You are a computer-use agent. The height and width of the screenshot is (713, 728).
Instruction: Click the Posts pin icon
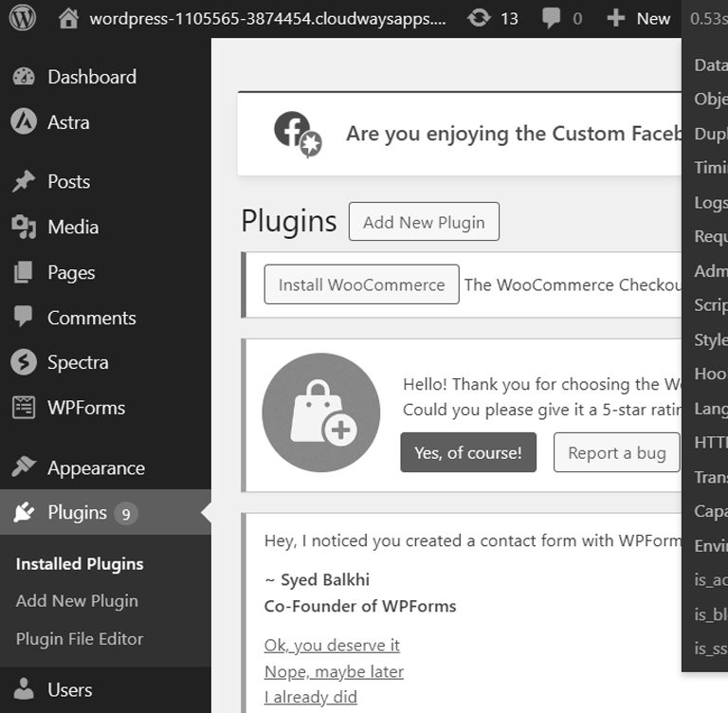(24, 181)
